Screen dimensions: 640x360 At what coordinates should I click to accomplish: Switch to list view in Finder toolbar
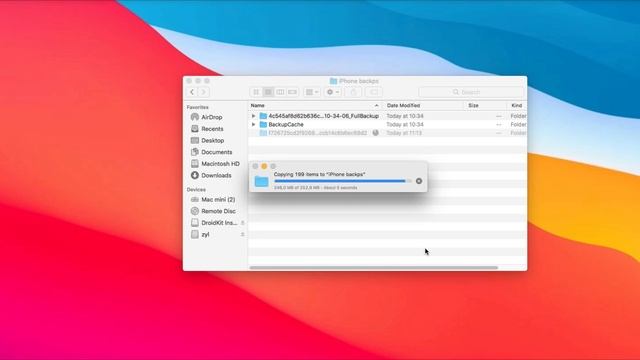268,92
